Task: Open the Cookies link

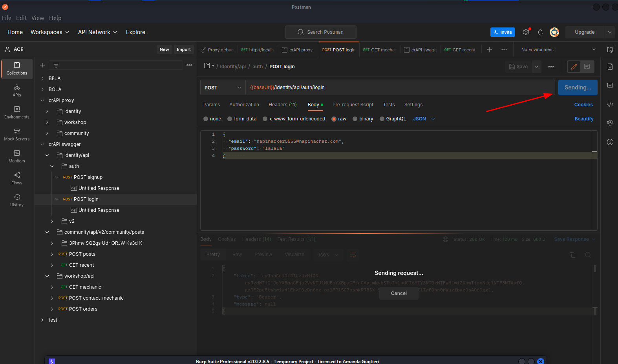Action: (x=583, y=105)
